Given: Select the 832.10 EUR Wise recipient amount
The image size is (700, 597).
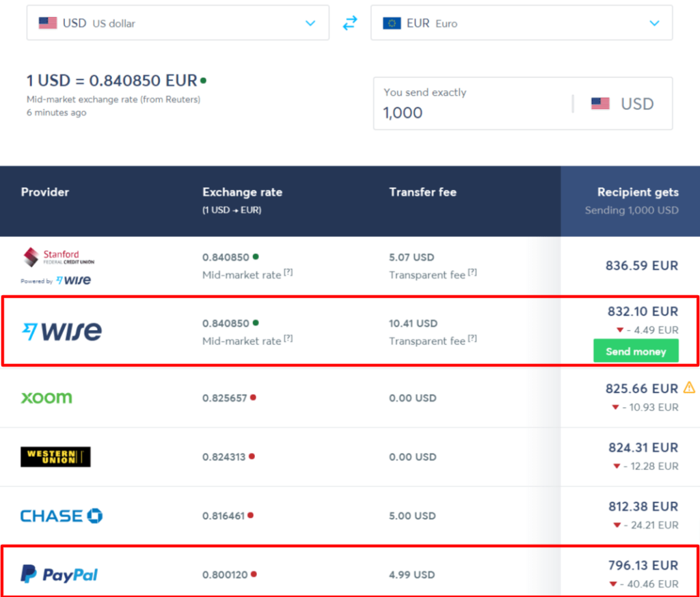Looking at the screenshot, I should click(643, 311).
